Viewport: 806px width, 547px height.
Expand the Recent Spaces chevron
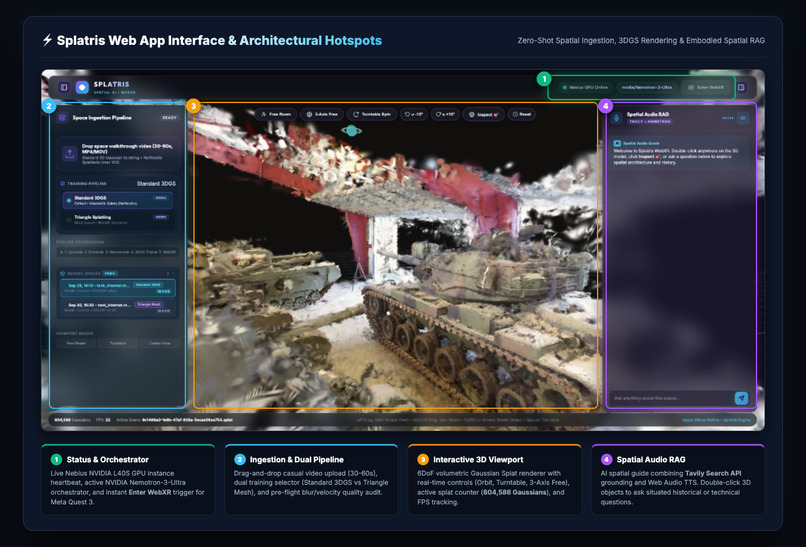[173, 274]
